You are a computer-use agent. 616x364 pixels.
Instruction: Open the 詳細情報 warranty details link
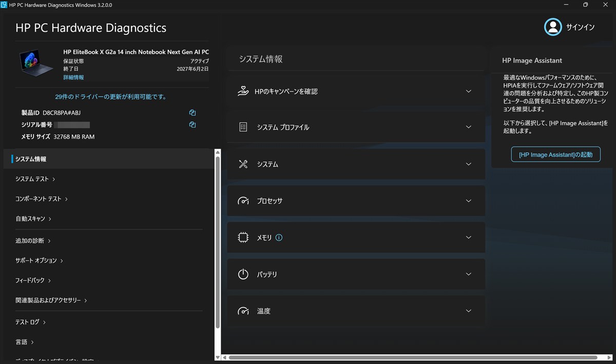point(73,77)
